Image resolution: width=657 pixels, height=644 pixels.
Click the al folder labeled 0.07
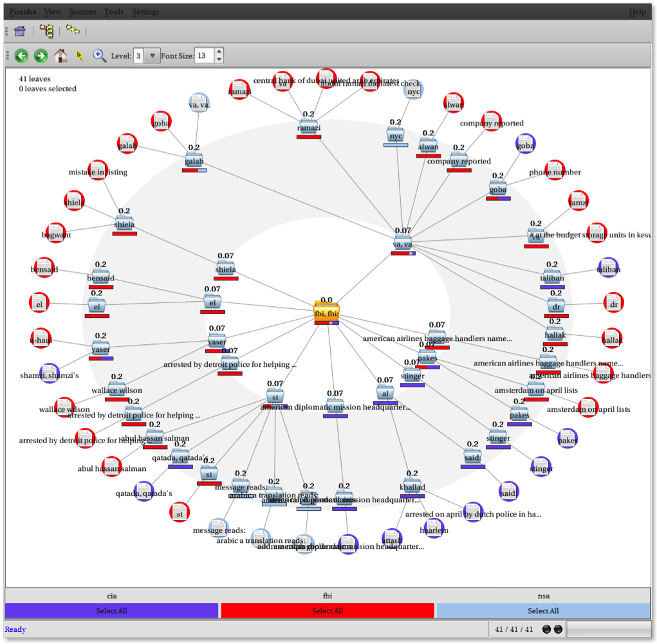pyautogui.click(x=385, y=394)
